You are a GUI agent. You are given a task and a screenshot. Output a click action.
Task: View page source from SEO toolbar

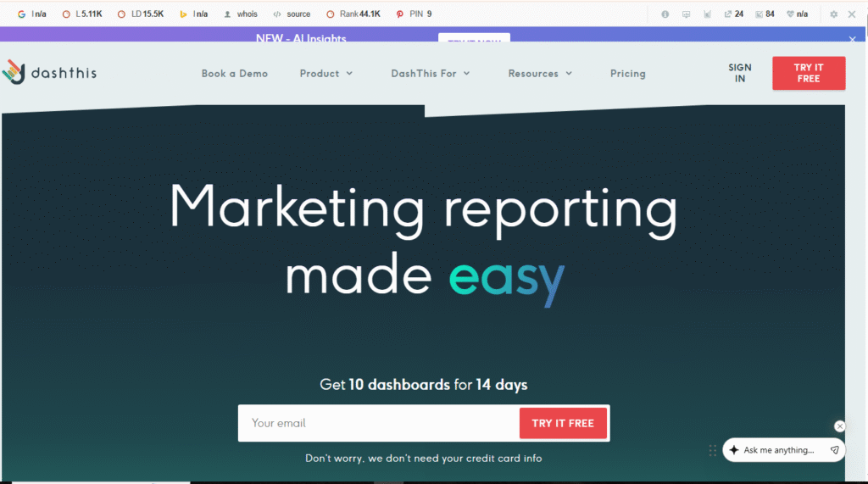(292, 14)
